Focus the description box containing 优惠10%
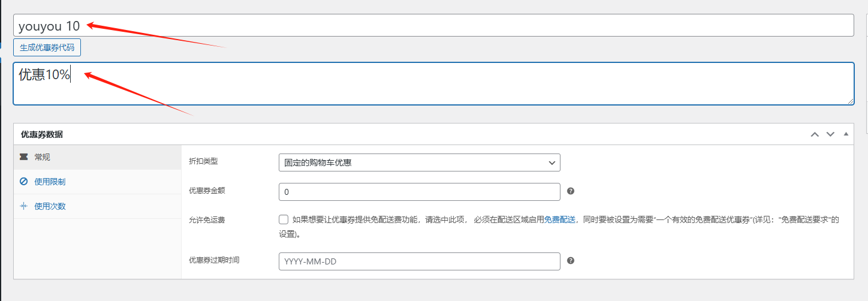Screen dimensions: 868x301 433,84
